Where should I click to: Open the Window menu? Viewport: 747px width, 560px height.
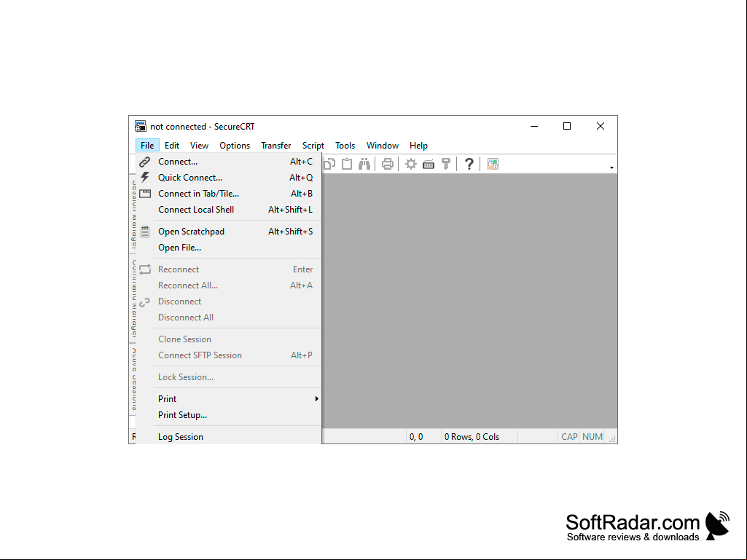tap(383, 146)
